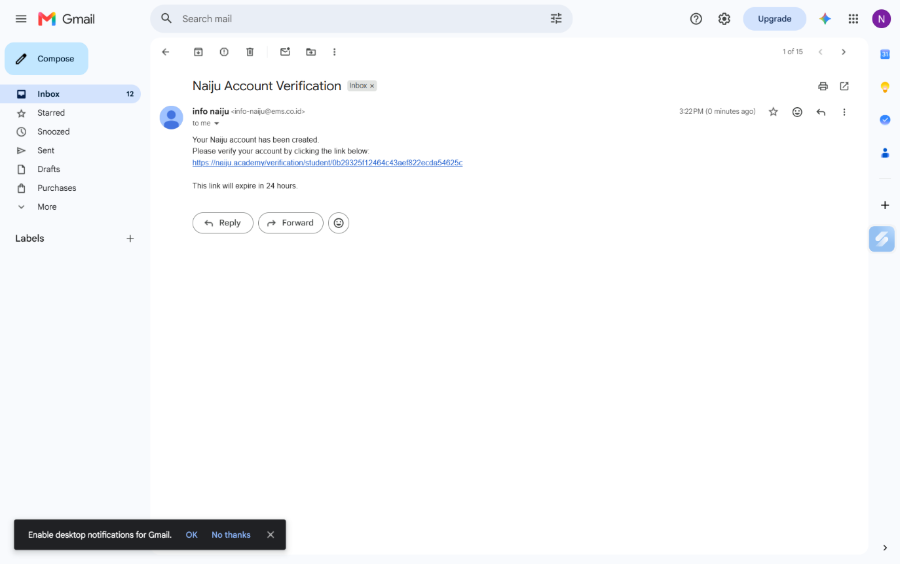Open email in new window
Screen dimensions: 900x564
point(844,86)
